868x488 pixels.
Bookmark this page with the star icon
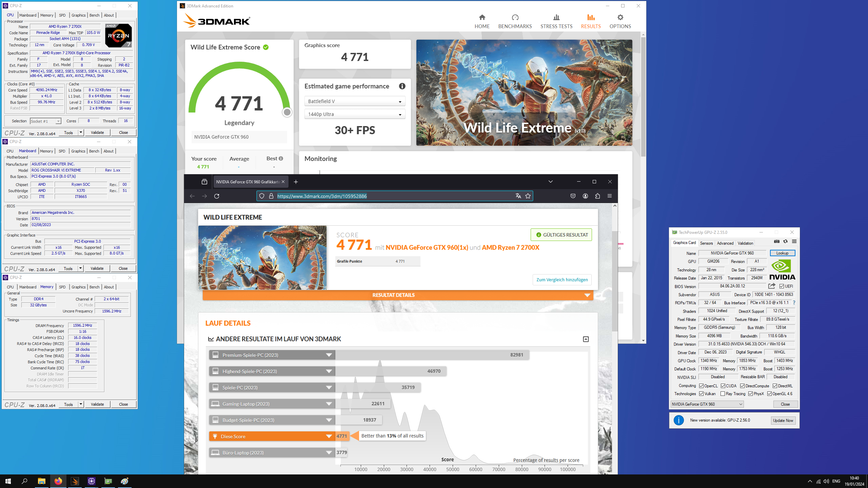(x=528, y=196)
